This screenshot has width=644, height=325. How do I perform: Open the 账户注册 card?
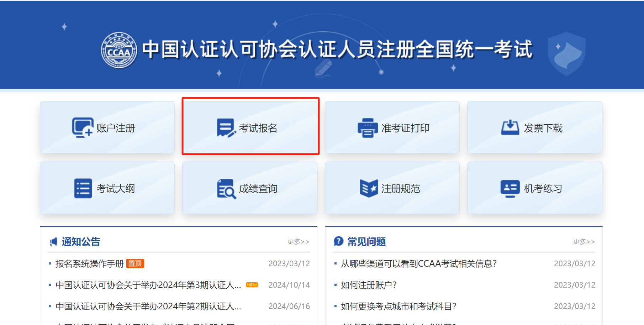(x=107, y=127)
